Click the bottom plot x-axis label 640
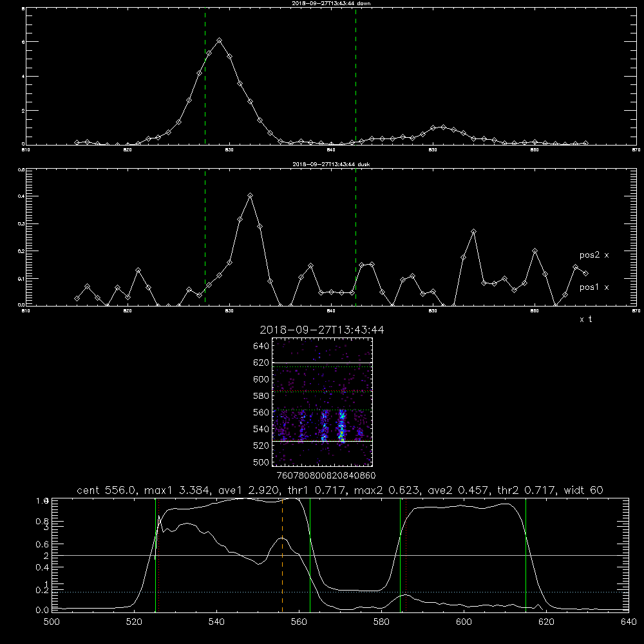 click(629, 622)
